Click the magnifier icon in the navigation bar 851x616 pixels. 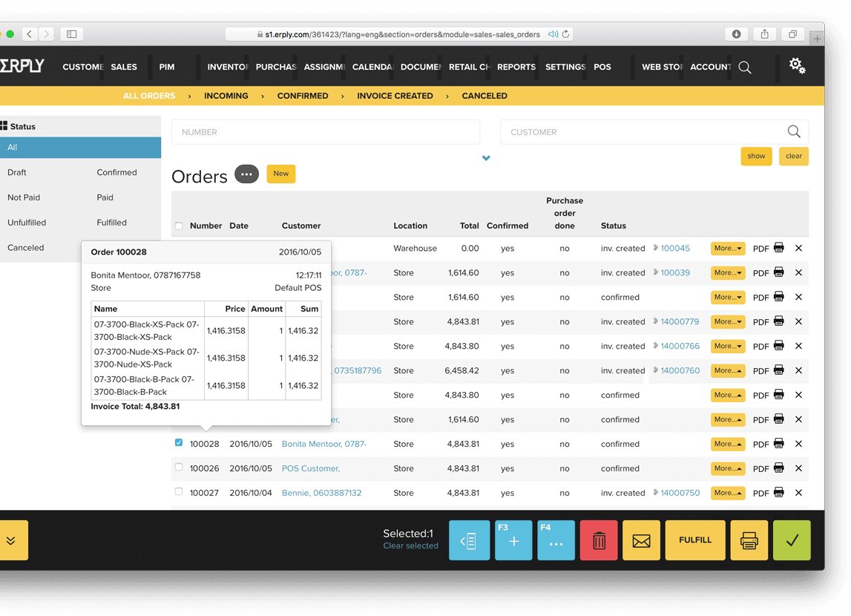coord(745,68)
